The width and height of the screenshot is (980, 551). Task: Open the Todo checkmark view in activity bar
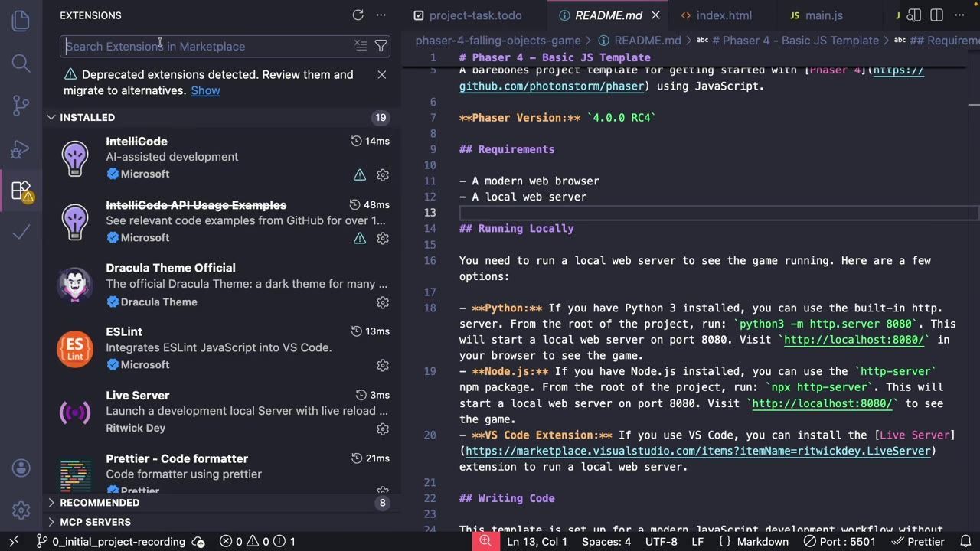[x=21, y=232]
